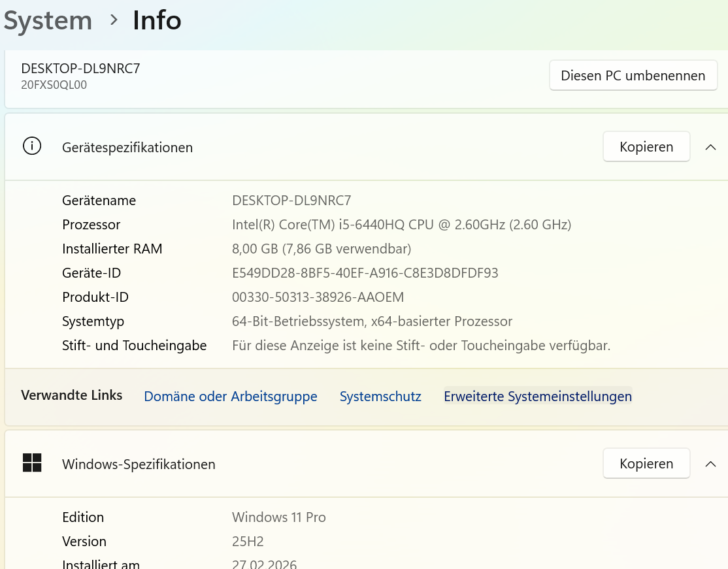Click the Installierter RAM label
Image resolution: width=728 pixels, height=569 pixels.
(x=112, y=249)
